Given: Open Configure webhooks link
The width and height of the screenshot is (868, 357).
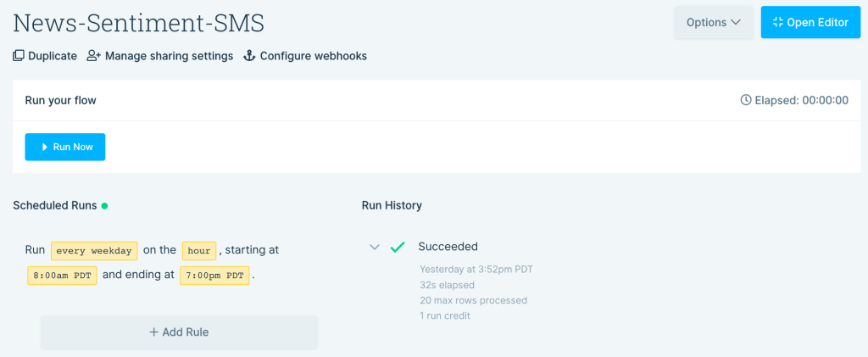Looking at the screenshot, I should click(x=313, y=56).
